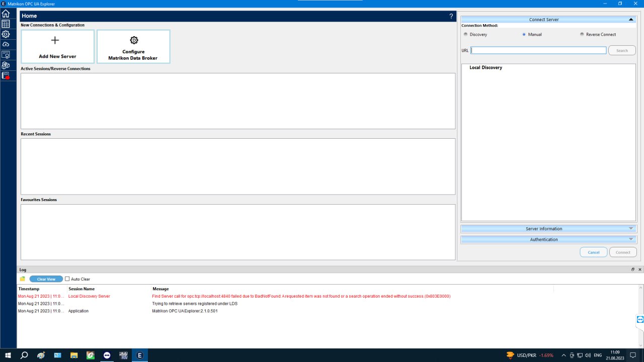This screenshot has height=362, width=644.
Task: Click the Cancel button
Action: [x=594, y=252]
